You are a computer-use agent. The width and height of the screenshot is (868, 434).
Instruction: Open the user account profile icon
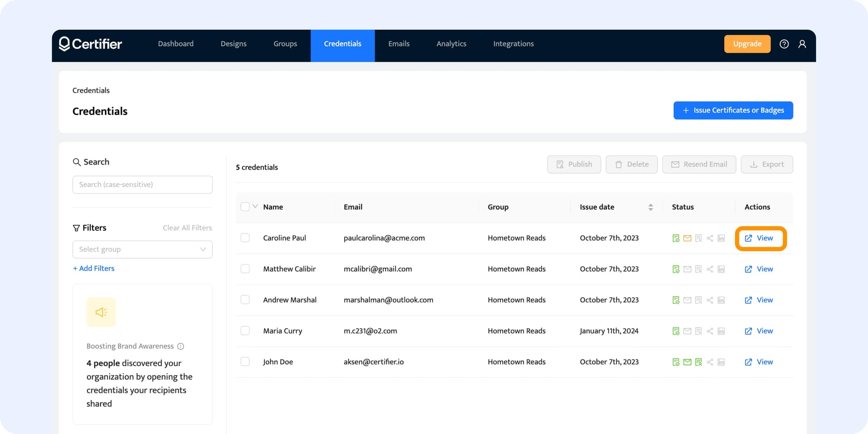tap(802, 44)
